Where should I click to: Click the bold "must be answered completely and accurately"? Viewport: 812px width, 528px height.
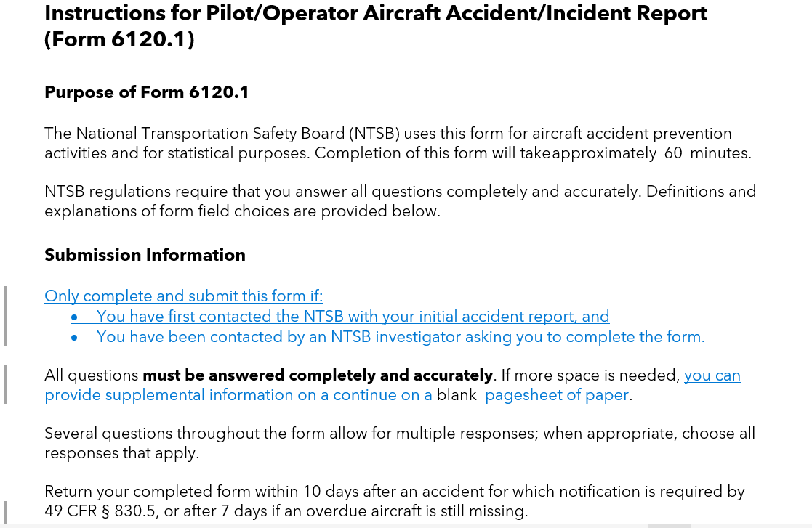(x=318, y=375)
